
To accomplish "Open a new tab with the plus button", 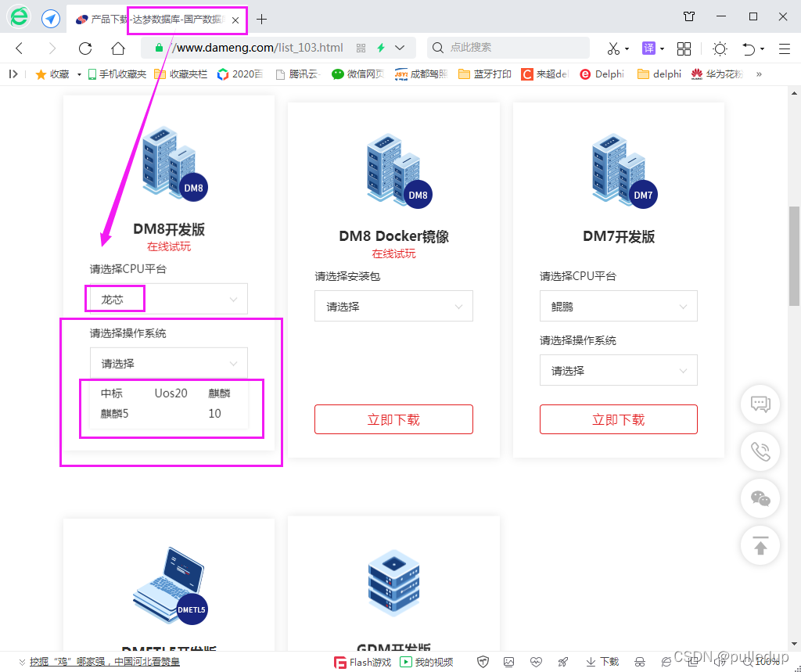I will (261, 20).
